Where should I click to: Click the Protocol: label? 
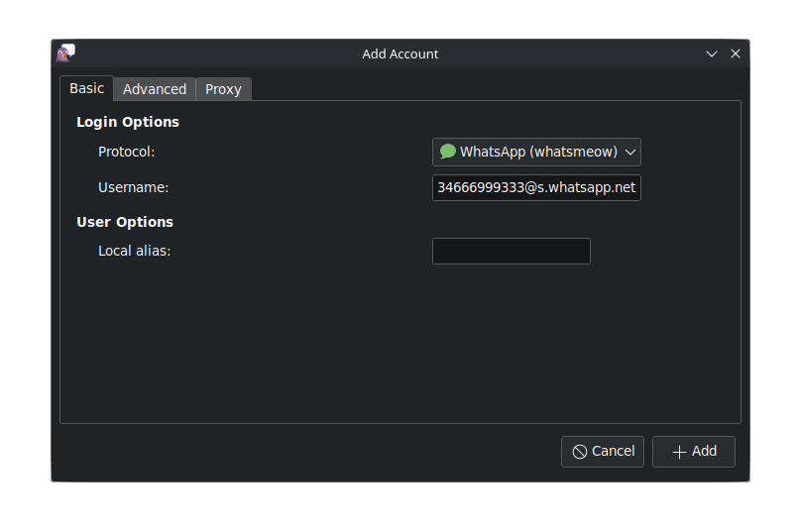pos(126,152)
